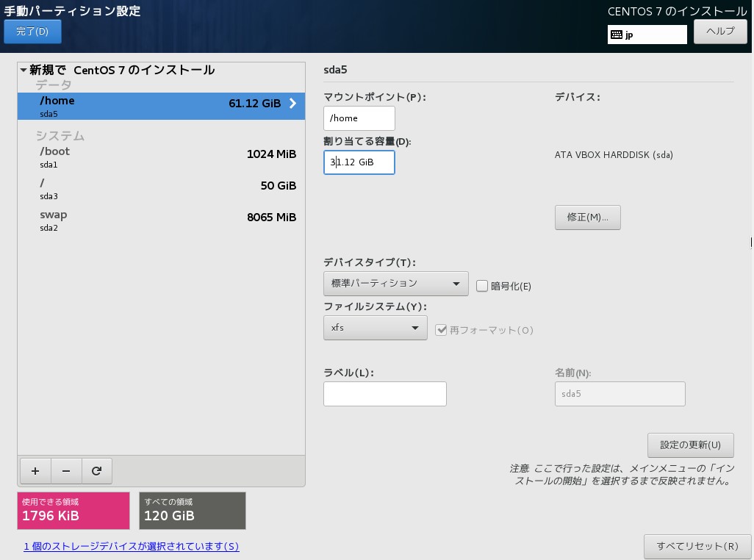
Task: Click the reload storage configuration icon
Action: 96,470
